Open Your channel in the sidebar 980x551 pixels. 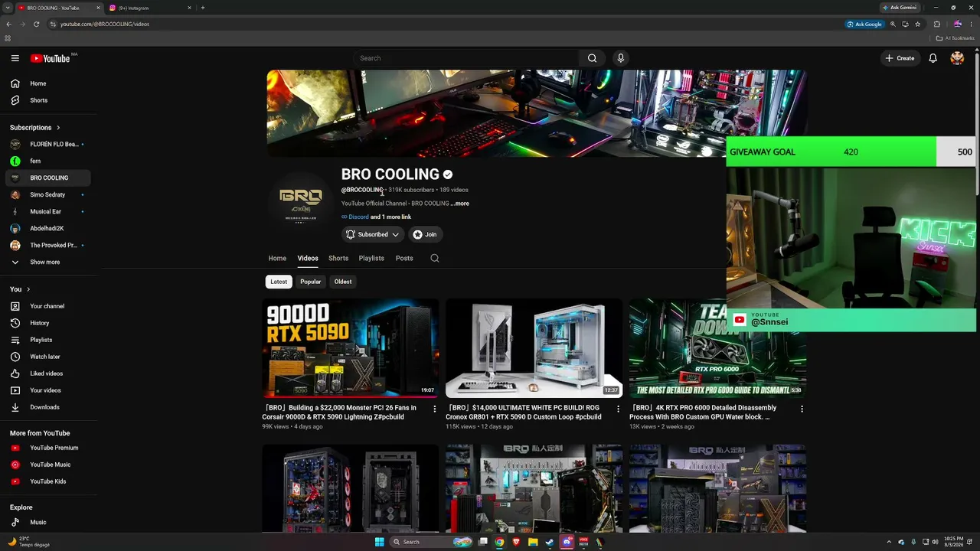click(x=48, y=306)
